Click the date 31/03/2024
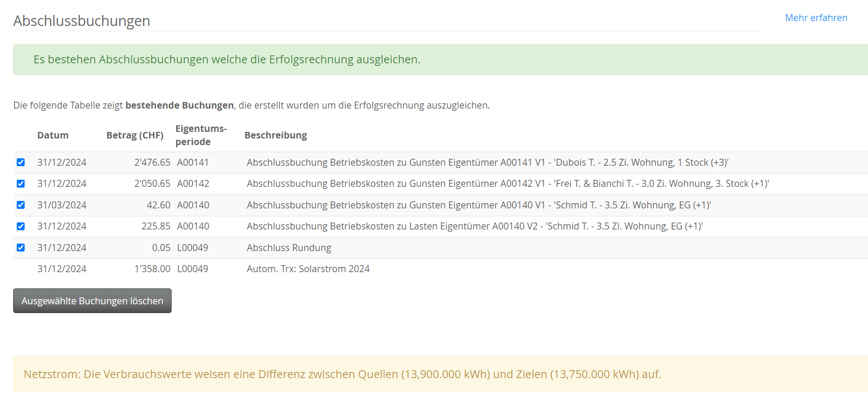This screenshot has height=401, width=868. (x=62, y=205)
